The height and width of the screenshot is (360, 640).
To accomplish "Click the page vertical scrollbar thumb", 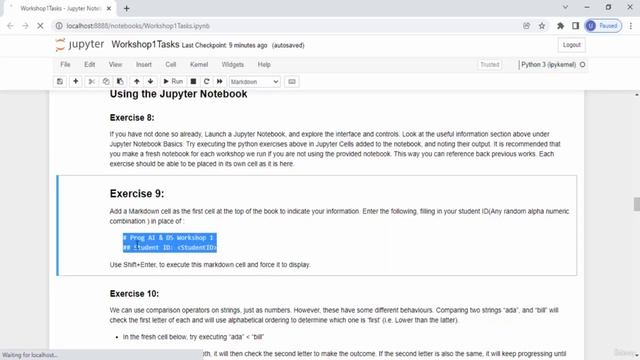I will tap(636, 204).
